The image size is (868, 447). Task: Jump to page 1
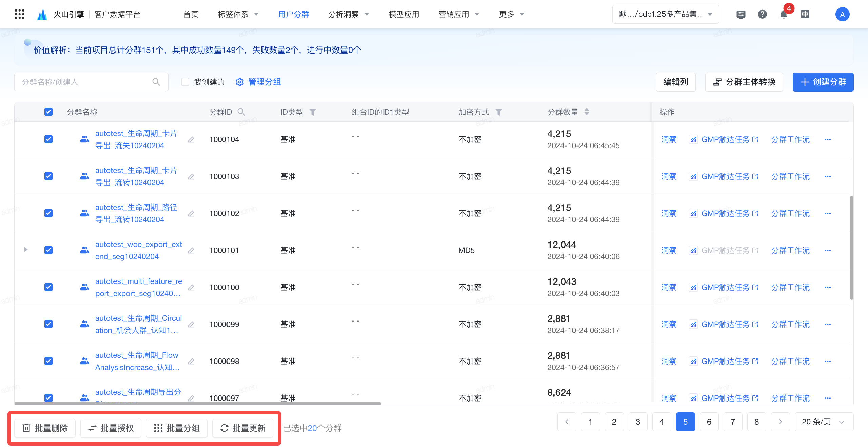click(x=590, y=422)
